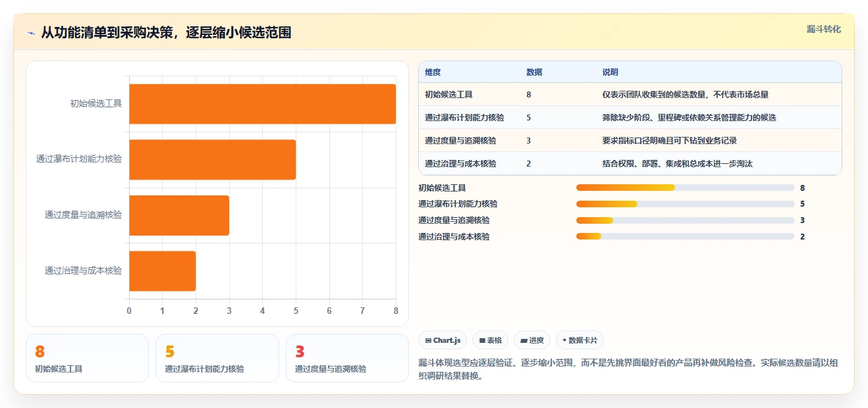Image resolution: width=868 pixels, height=408 pixels.
Task: Click the x-axis tick label 6
Action: pyautogui.click(x=329, y=311)
